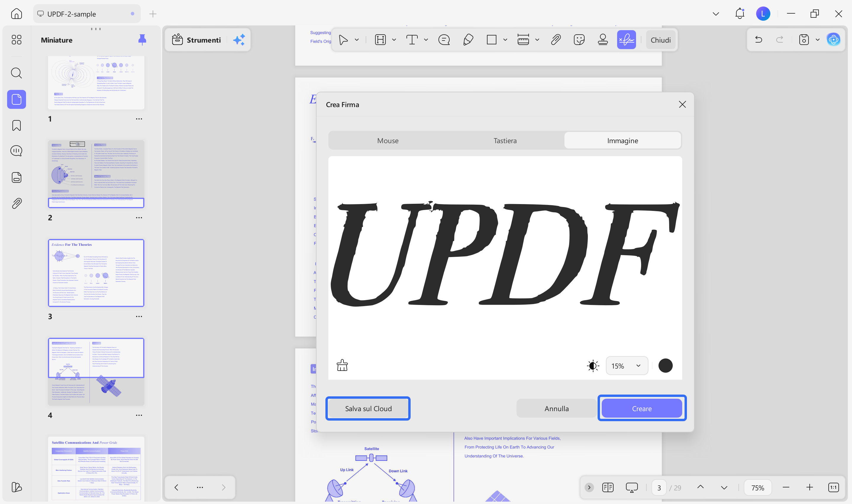Open the options menu for page 2 thumbnail

(x=139, y=217)
